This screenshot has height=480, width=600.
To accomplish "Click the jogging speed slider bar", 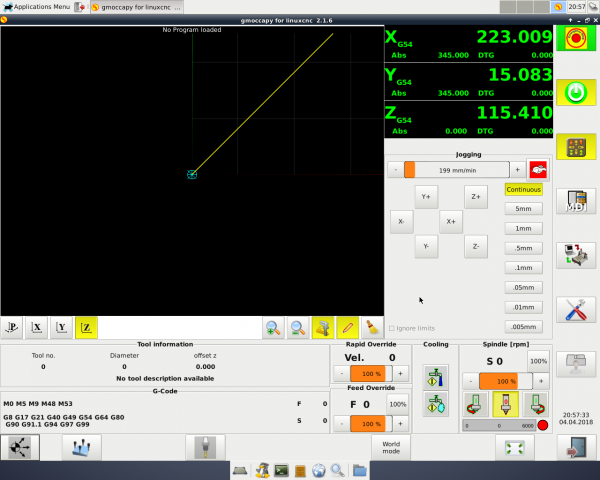I will (455, 170).
